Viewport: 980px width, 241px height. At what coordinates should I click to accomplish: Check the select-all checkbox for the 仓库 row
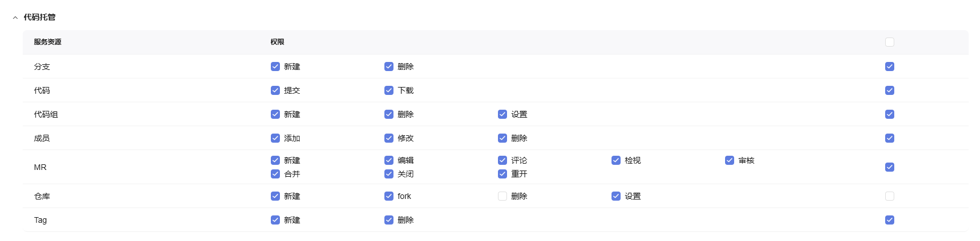click(x=890, y=196)
